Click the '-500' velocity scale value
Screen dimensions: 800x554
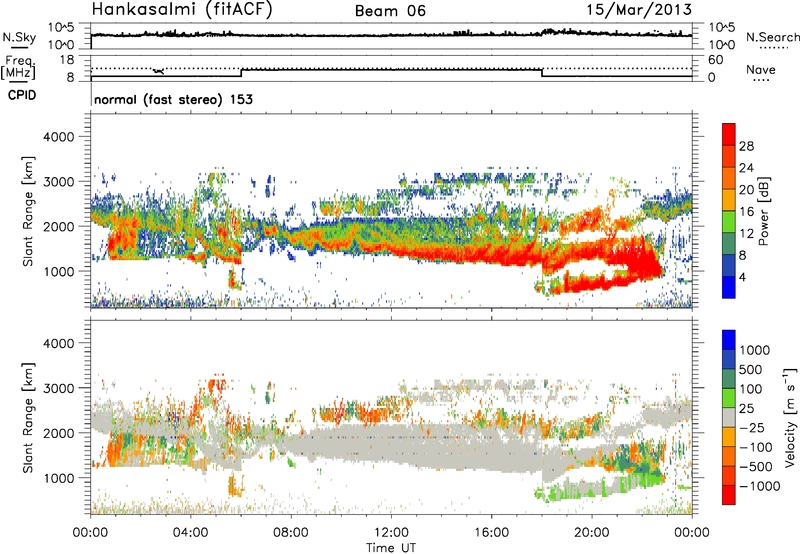coord(756,467)
